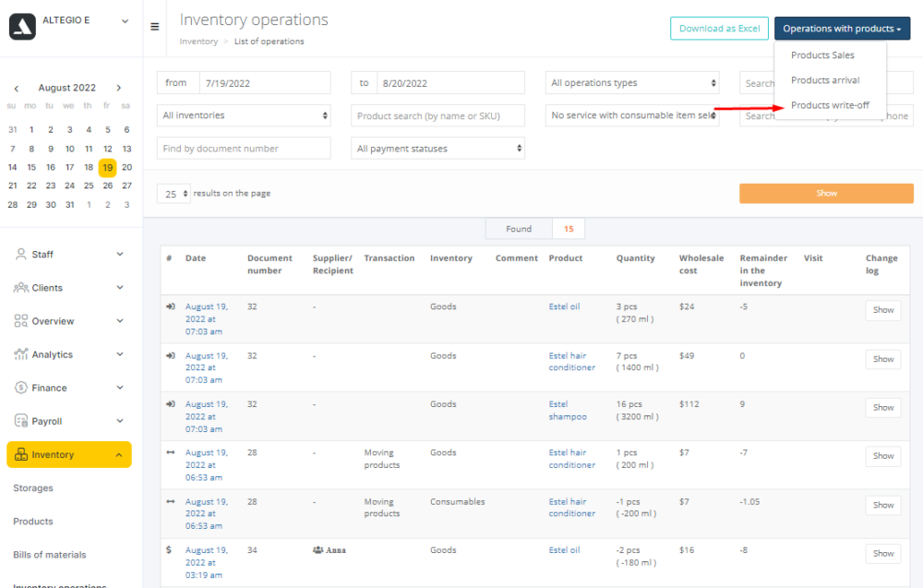This screenshot has height=588, width=923.
Task: Open Bills of materials in sidebar
Action: pyautogui.click(x=50, y=555)
